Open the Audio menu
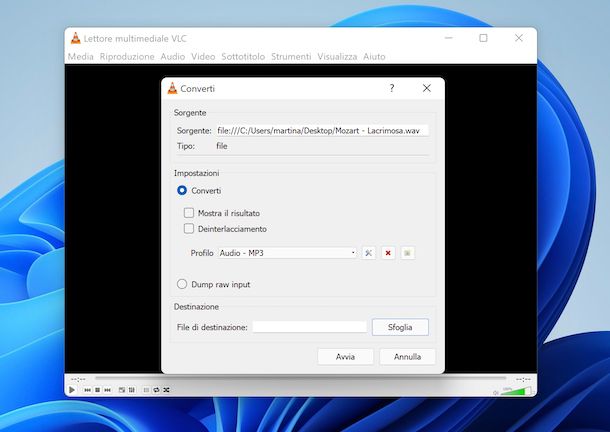Image resolution: width=610 pixels, height=432 pixels. coord(173,56)
